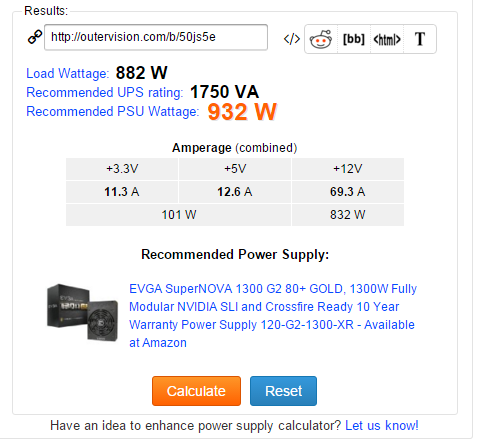
Task: Copy results as HTML with <html> icon
Action: [387, 39]
